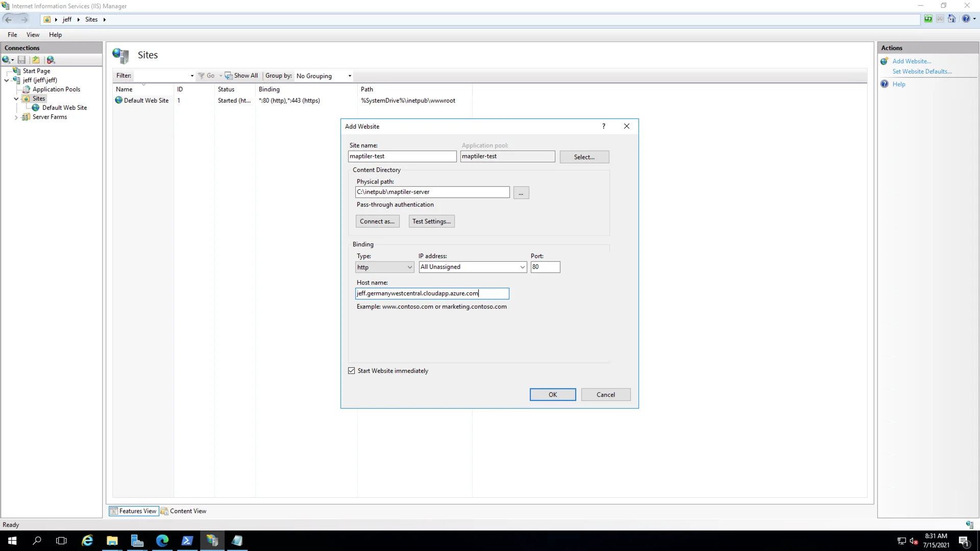Launch Internet Explorer from the taskbar
980x551 pixels.
click(x=87, y=541)
